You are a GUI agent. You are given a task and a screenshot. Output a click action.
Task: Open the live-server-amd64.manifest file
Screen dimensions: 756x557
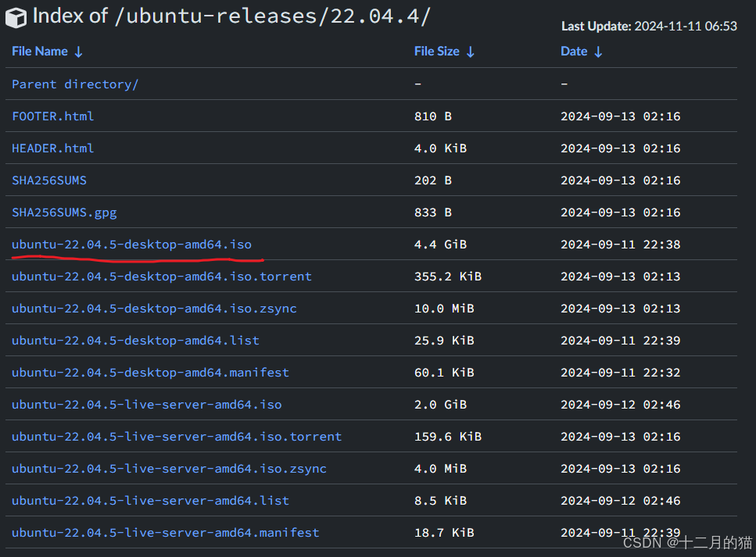click(166, 533)
